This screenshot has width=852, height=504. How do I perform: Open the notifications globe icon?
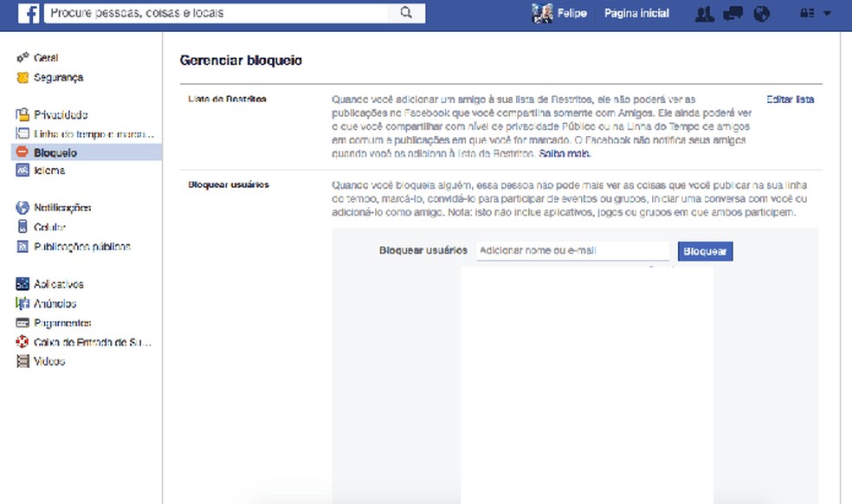click(x=762, y=13)
